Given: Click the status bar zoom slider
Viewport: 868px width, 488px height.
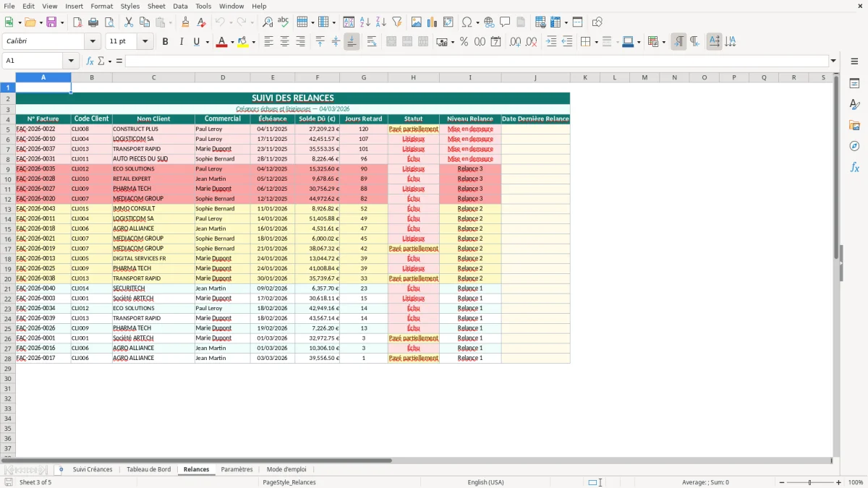Looking at the screenshot, I should click(810, 482).
